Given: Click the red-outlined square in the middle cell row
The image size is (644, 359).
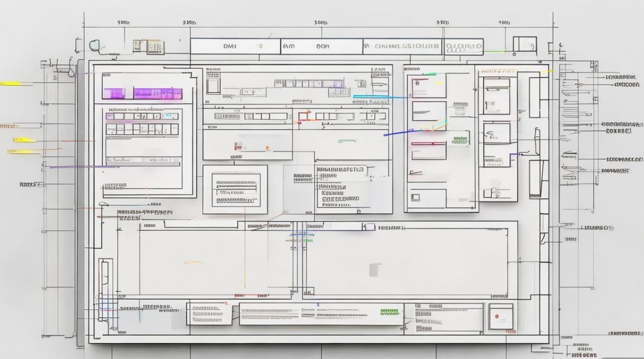Looking at the screenshot, I should tap(303, 116).
